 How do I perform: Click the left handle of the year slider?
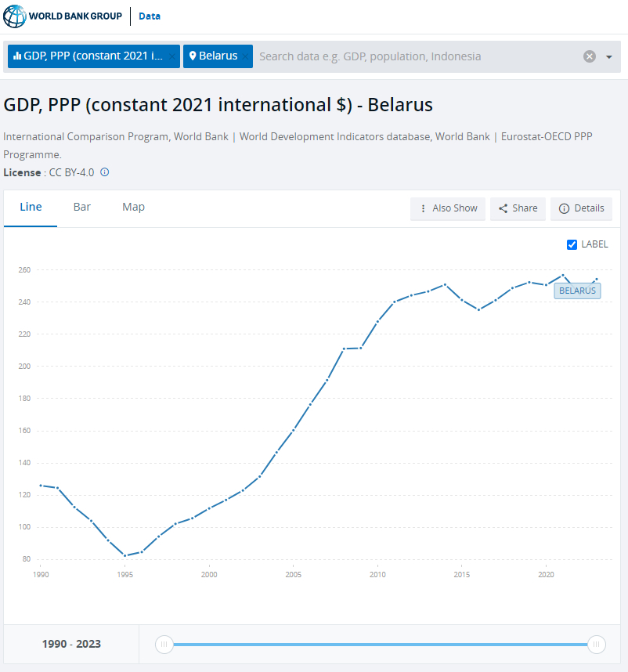[164, 645]
